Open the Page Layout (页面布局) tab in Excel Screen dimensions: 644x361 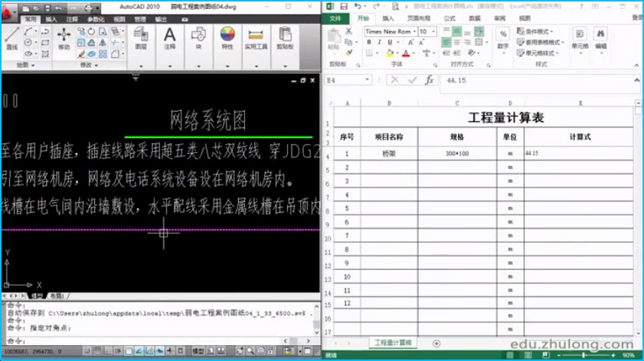pyautogui.click(x=419, y=18)
